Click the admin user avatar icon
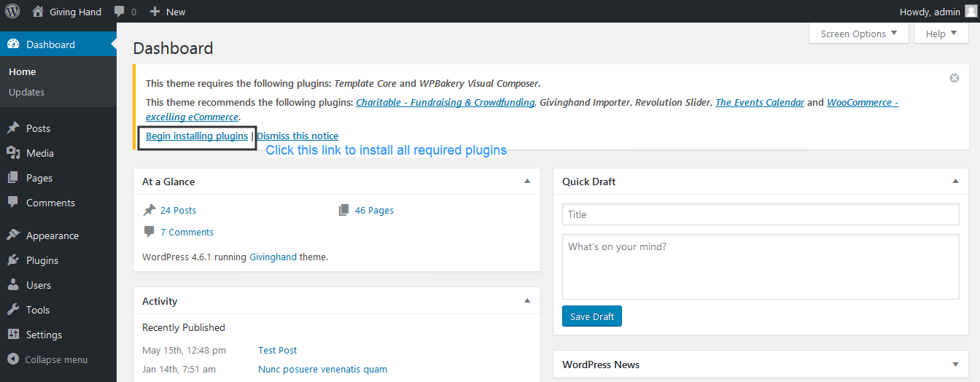This screenshot has width=980, height=382. click(970, 12)
